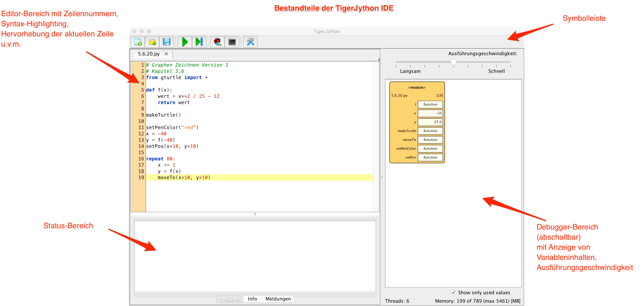Select the 5.6.20.py file tab

149,54
